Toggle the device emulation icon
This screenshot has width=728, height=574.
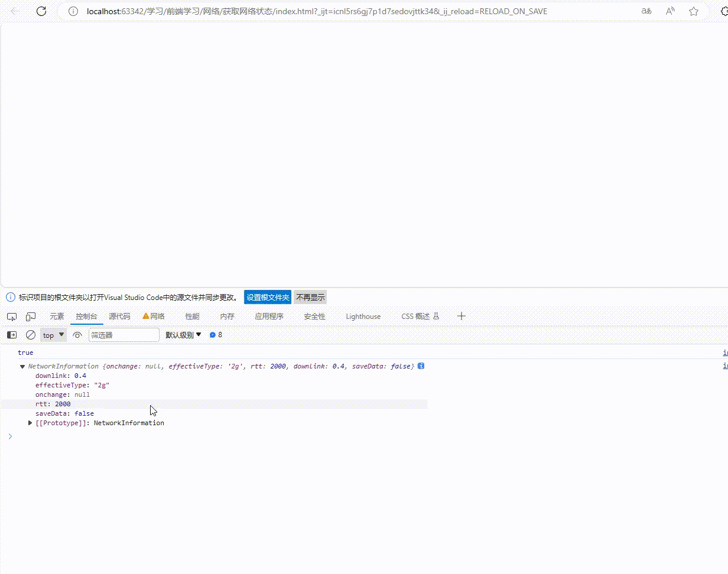pyautogui.click(x=31, y=317)
